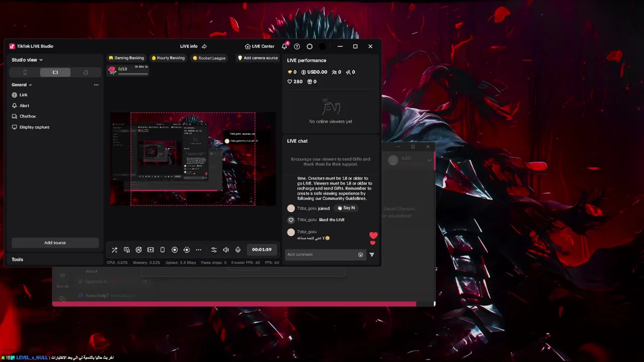Click the Say hi button

(346, 208)
